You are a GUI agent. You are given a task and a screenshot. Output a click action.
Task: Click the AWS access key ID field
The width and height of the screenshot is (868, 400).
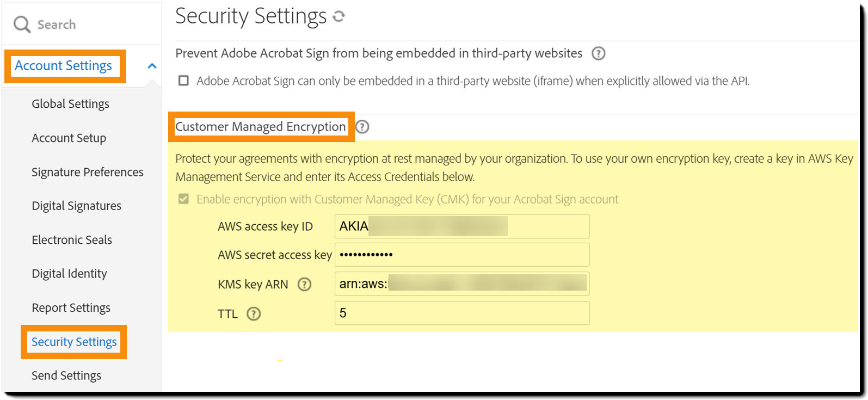(x=462, y=226)
